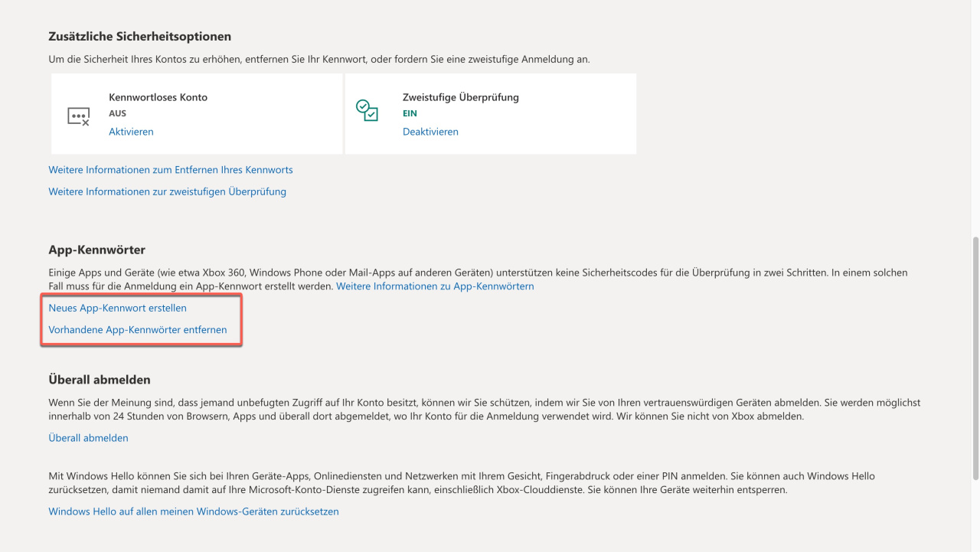Click the App-Kennwörter section heading
The height and width of the screenshot is (552, 980).
point(96,250)
